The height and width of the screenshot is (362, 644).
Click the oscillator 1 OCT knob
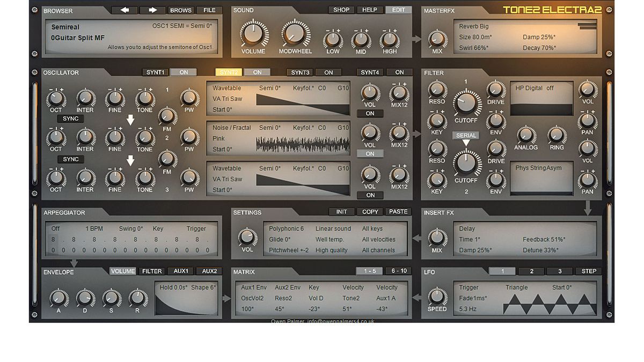coord(56,98)
